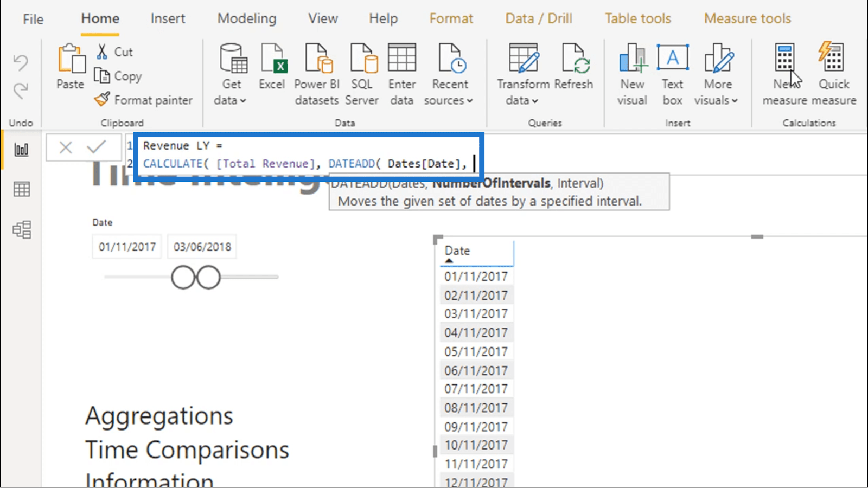
Task: Switch to the Insert tab
Action: pos(168,18)
